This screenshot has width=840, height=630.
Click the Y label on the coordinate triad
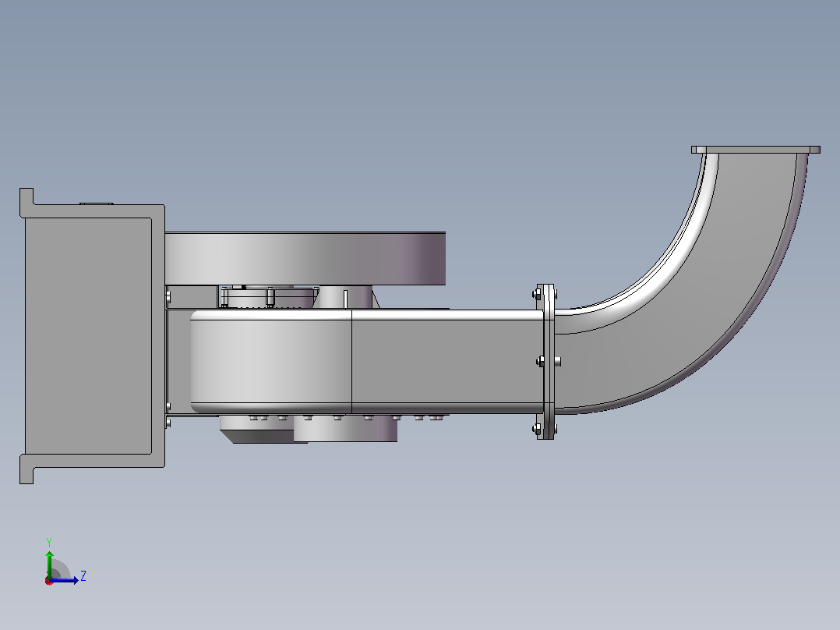click(49, 542)
